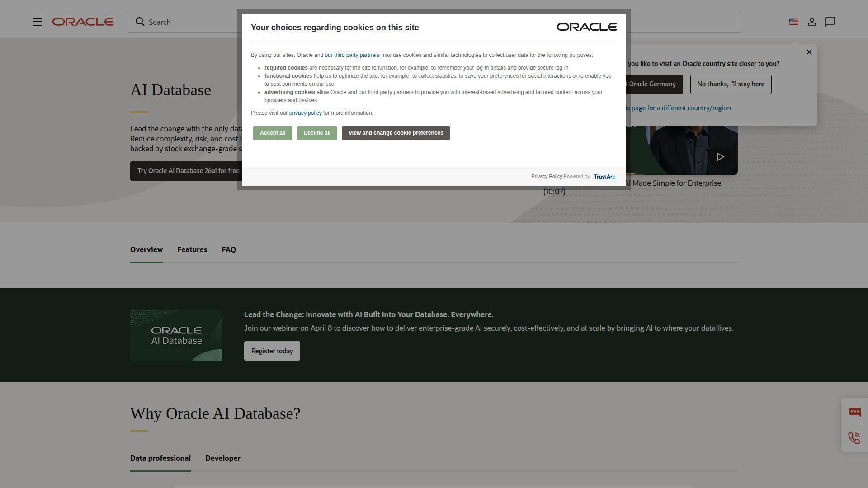This screenshot has width=868, height=488.
Task: Click the phone contact icon on right sidebar
Action: pos(854,438)
